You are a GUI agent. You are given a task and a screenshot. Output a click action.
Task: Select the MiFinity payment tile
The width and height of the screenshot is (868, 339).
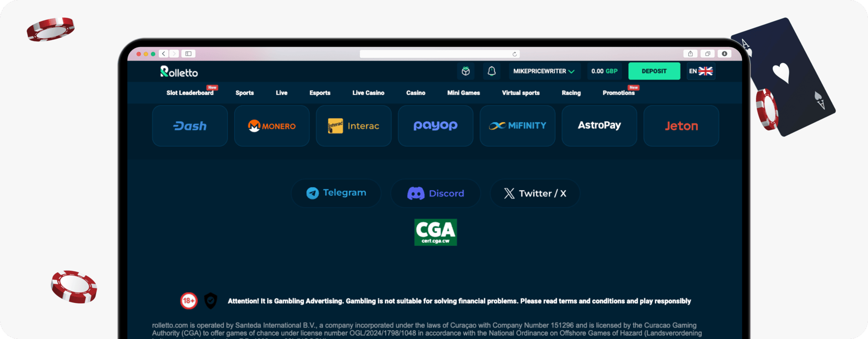pyautogui.click(x=517, y=126)
